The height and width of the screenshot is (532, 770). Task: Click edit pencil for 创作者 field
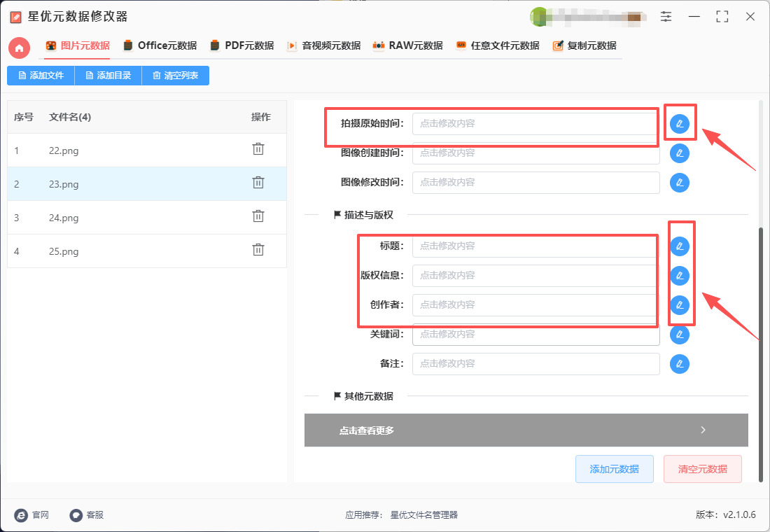pos(680,305)
